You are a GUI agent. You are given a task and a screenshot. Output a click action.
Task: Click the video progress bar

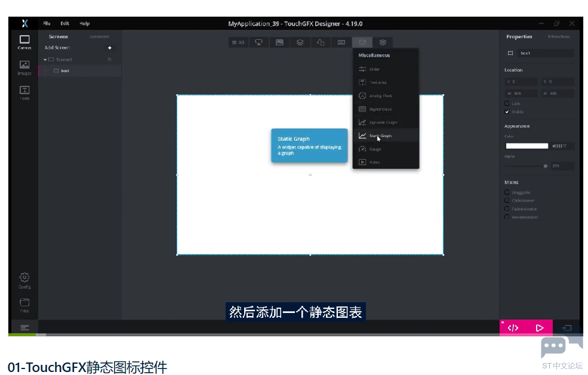tap(295, 334)
